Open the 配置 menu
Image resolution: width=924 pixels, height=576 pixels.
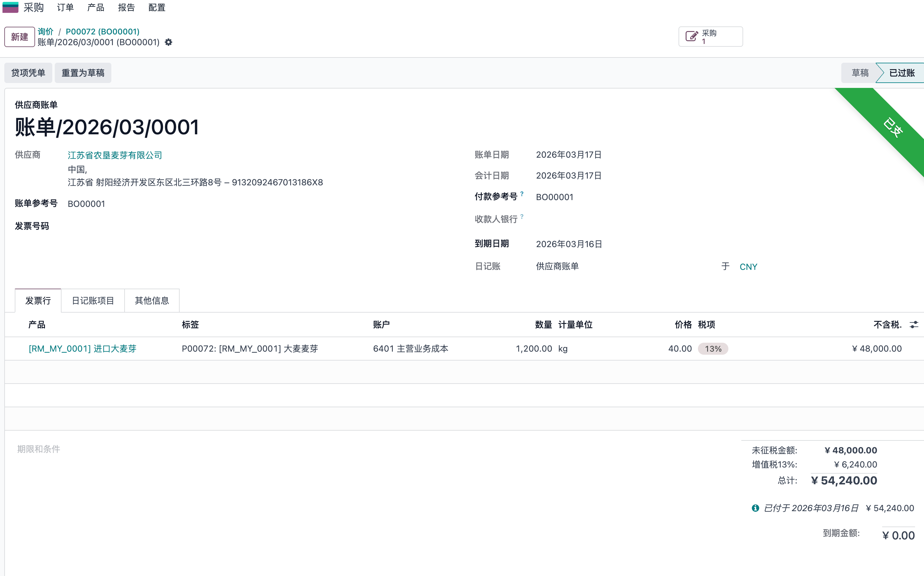157,7
